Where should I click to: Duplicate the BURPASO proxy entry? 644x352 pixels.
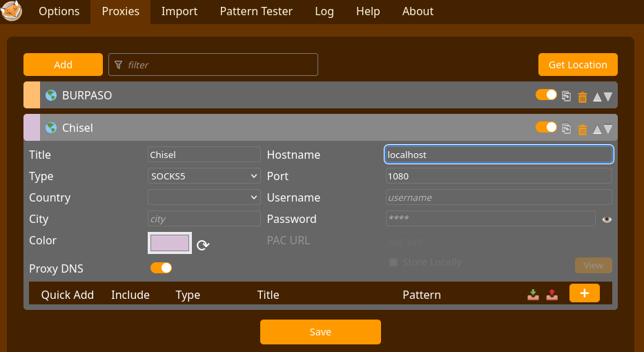pyautogui.click(x=566, y=96)
